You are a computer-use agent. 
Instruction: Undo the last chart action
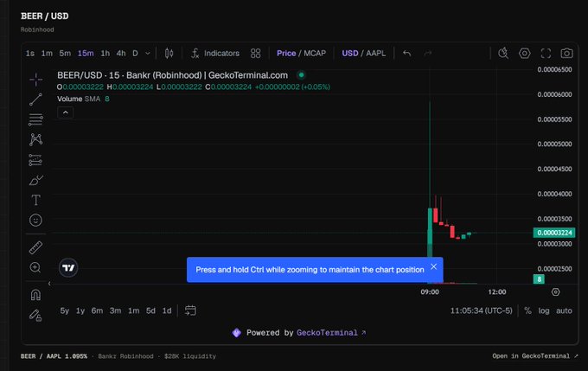pyautogui.click(x=407, y=54)
